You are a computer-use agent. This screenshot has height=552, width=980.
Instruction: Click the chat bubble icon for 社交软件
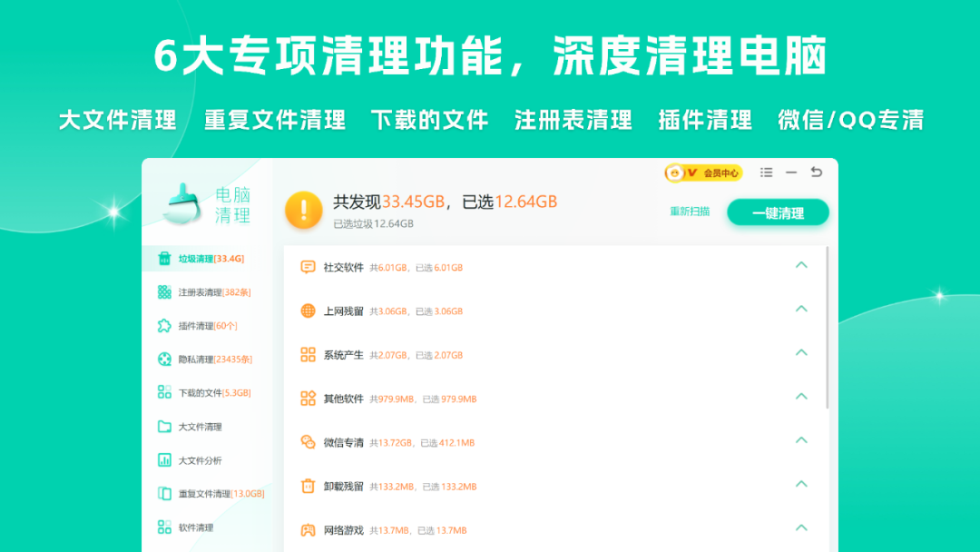click(308, 267)
